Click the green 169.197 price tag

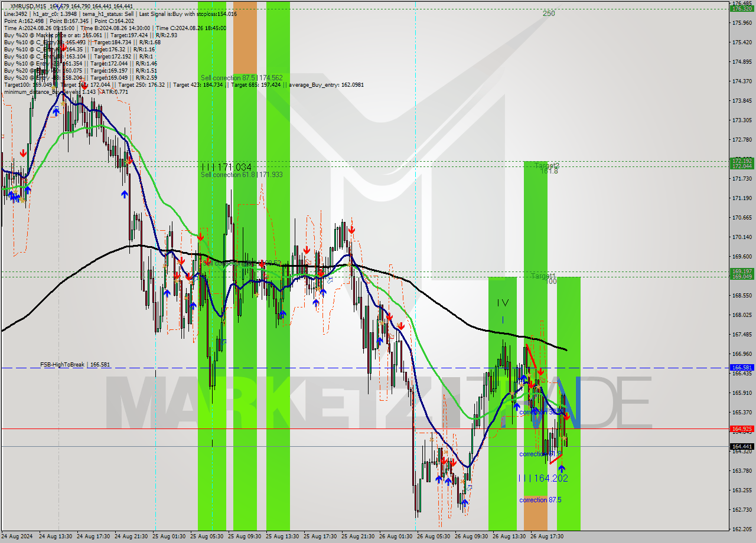pyautogui.click(x=742, y=271)
